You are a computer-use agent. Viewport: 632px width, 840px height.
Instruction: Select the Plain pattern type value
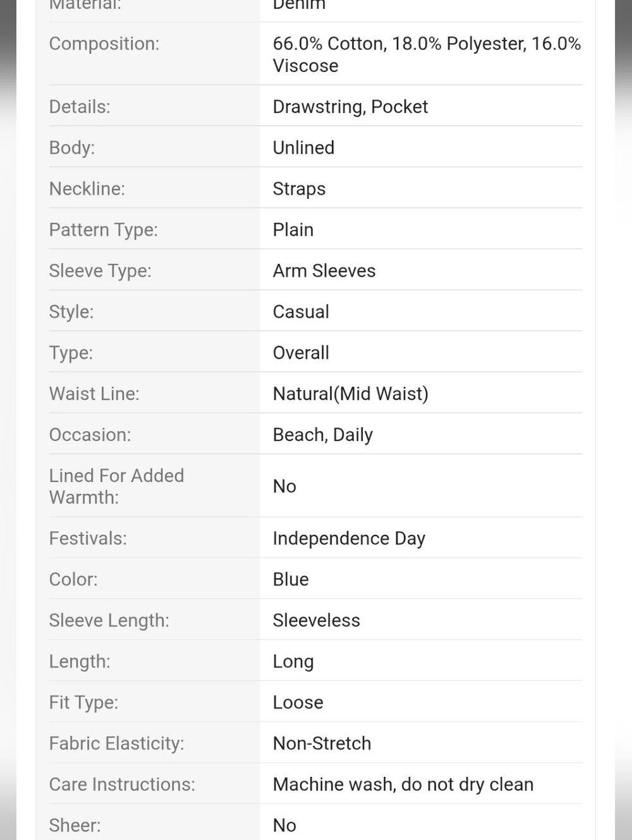tap(293, 230)
